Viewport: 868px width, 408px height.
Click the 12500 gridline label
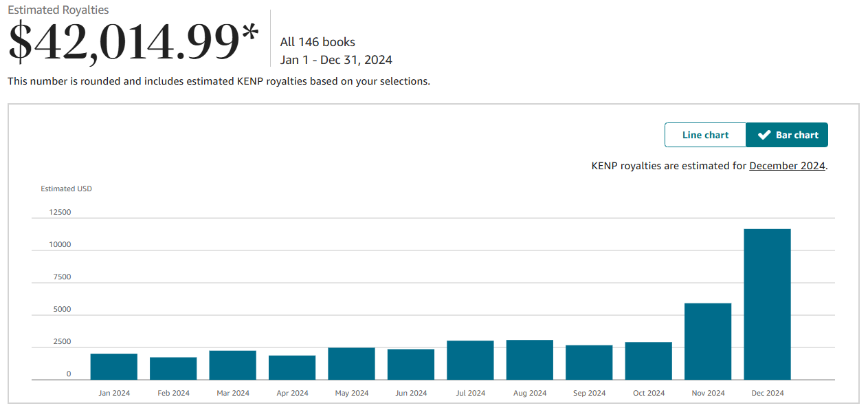pos(59,212)
